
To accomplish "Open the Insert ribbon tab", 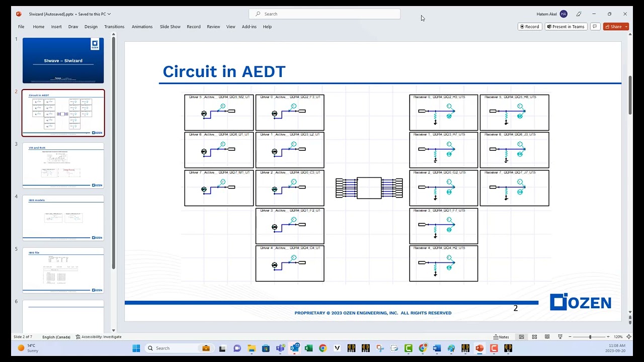I will point(56,27).
